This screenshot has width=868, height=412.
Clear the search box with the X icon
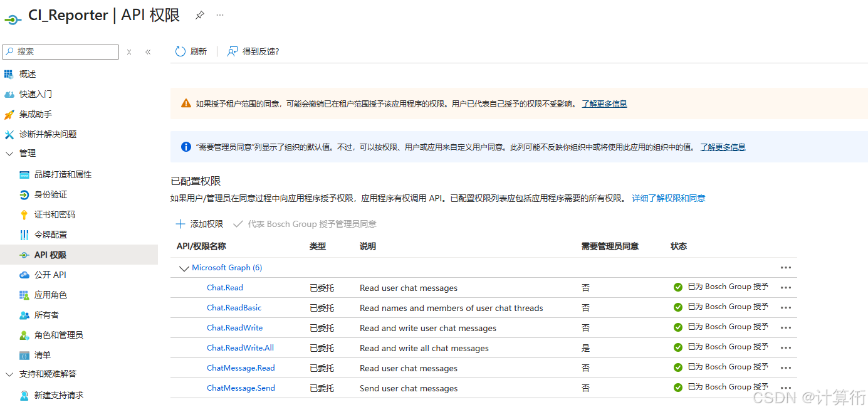coord(129,52)
